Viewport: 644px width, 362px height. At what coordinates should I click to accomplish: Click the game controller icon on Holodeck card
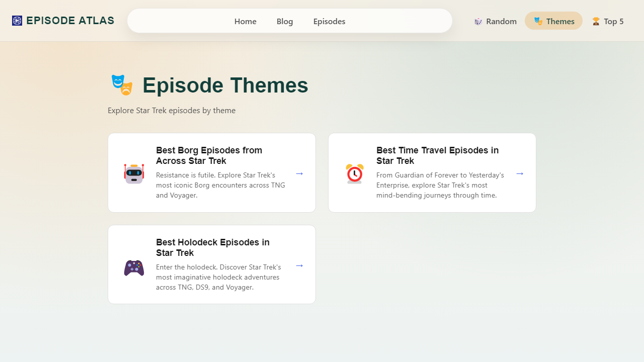(134, 267)
